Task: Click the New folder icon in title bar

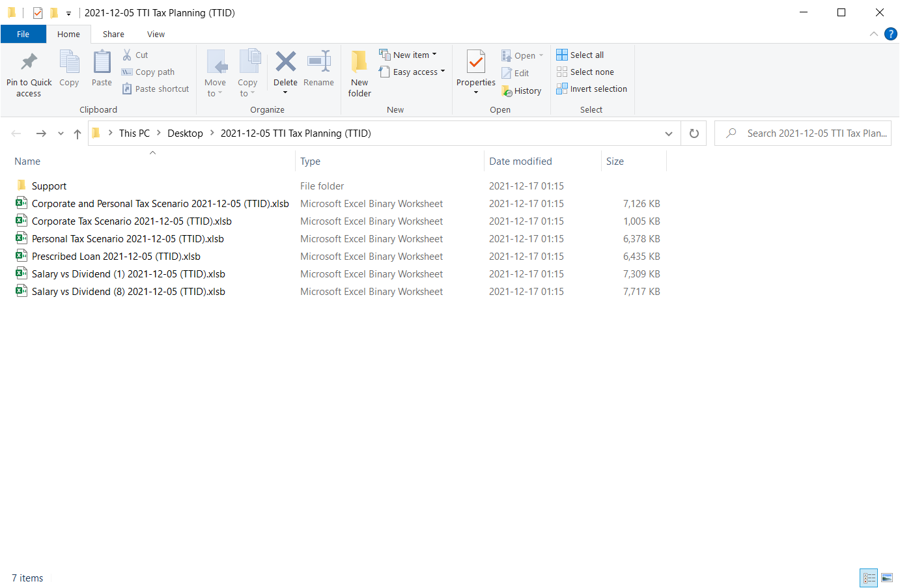Action: tap(54, 12)
